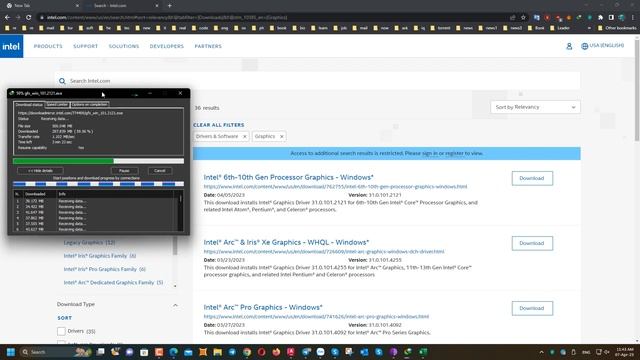Select the Legacy Graphics (12) filter
640x360 pixels.
[x=89, y=242]
